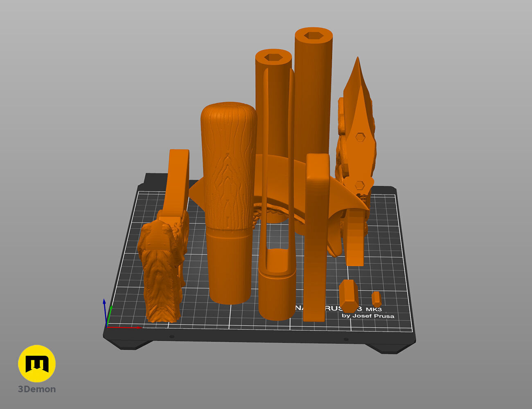This screenshot has height=409, width=532.
Task: Click the "by Josef Prusa" bed text
Action: click(x=368, y=316)
